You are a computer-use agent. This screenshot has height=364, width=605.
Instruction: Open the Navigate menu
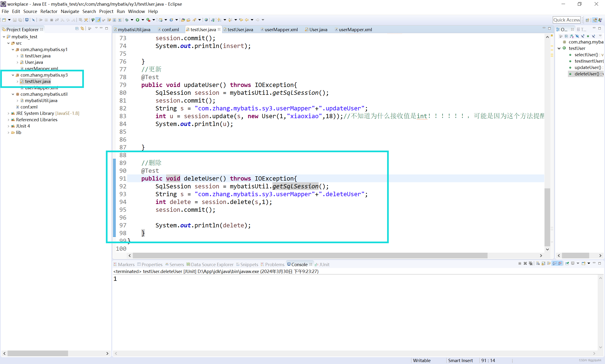(x=70, y=11)
